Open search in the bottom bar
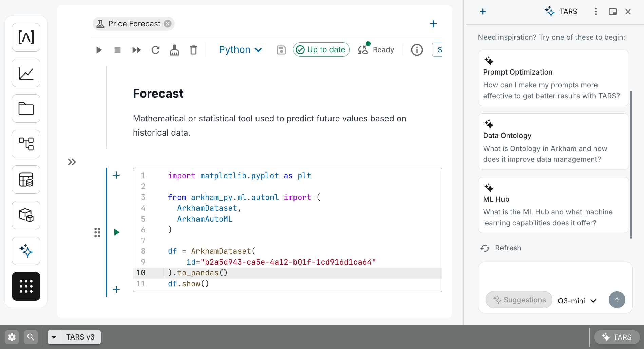This screenshot has height=349, width=644. point(31,337)
